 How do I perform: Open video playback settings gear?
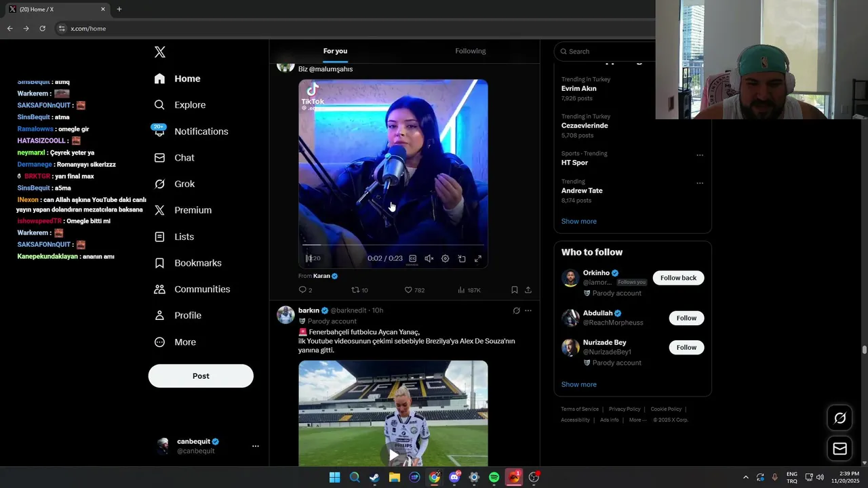[446, 258]
